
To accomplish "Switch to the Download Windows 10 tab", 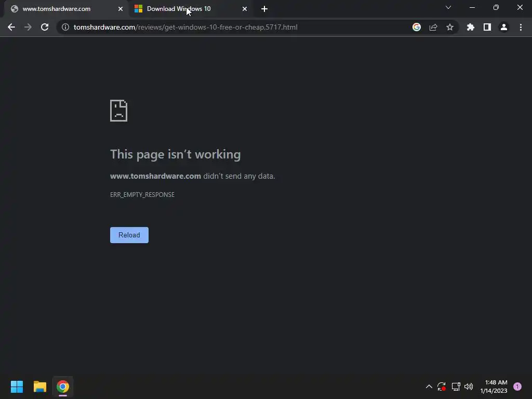I will (x=190, y=9).
